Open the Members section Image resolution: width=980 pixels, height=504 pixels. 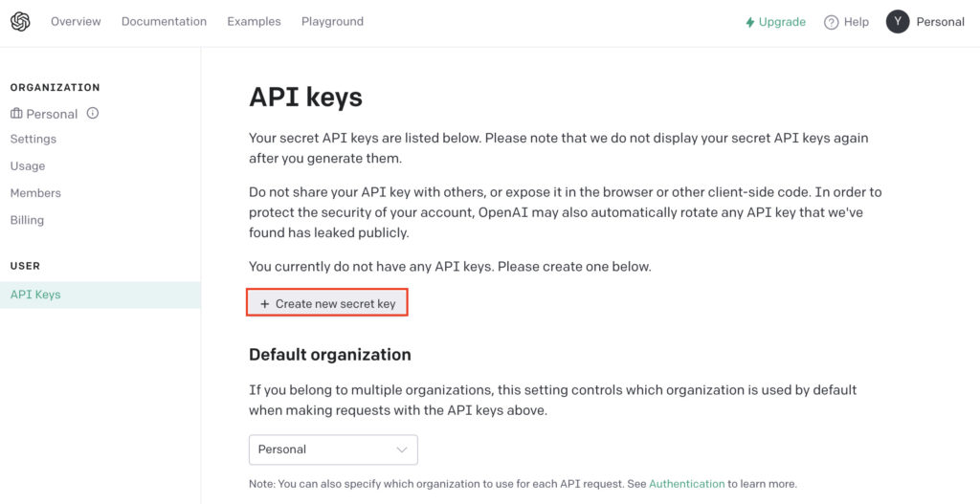pos(35,193)
